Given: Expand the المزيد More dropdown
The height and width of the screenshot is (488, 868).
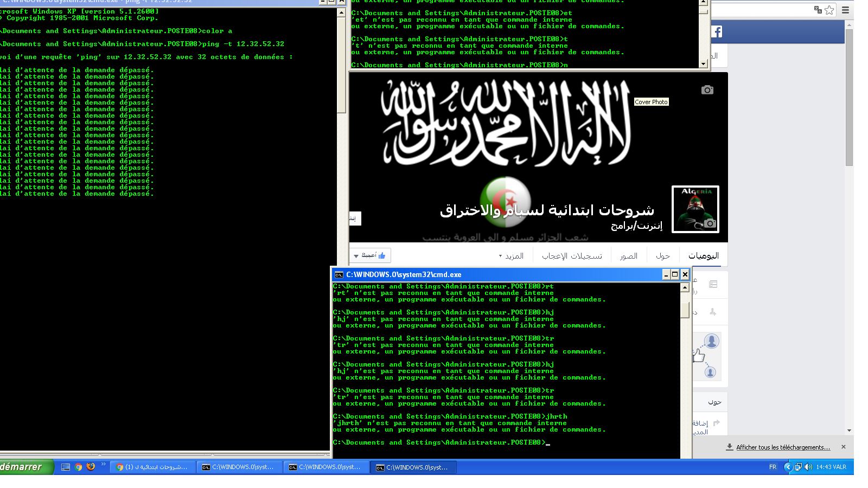Looking at the screenshot, I should click(x=511, y=256).
